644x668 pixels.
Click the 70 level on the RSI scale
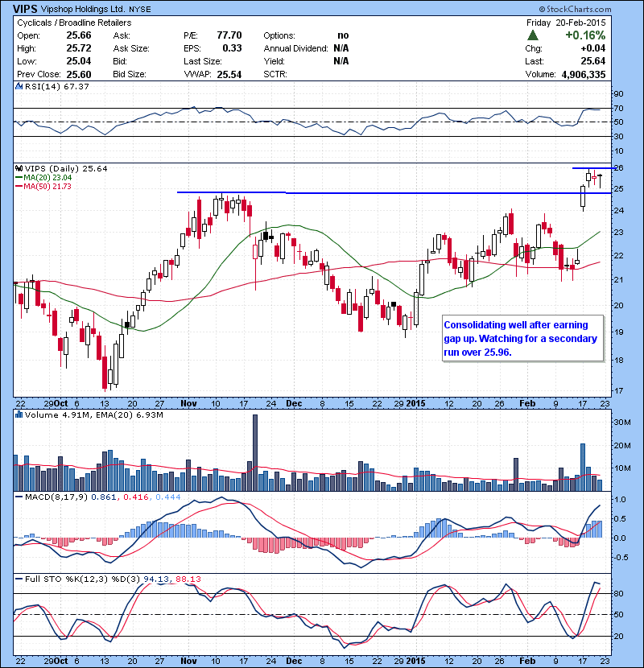[618, 108]
